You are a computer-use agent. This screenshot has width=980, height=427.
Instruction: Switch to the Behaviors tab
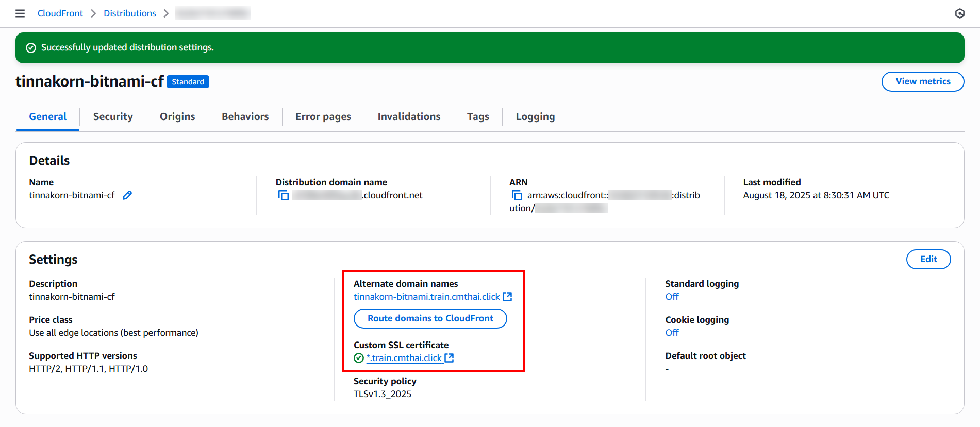coord(245,117)
